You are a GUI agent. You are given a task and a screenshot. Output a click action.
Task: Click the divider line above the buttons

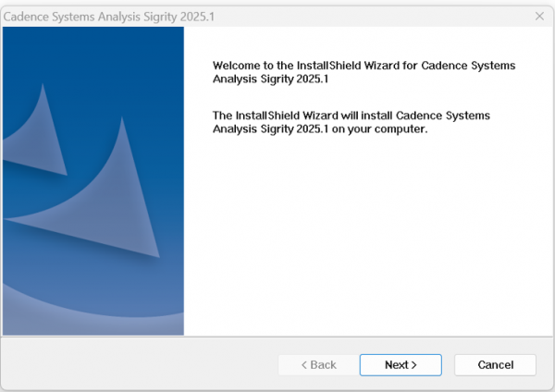tap(277, 337)
